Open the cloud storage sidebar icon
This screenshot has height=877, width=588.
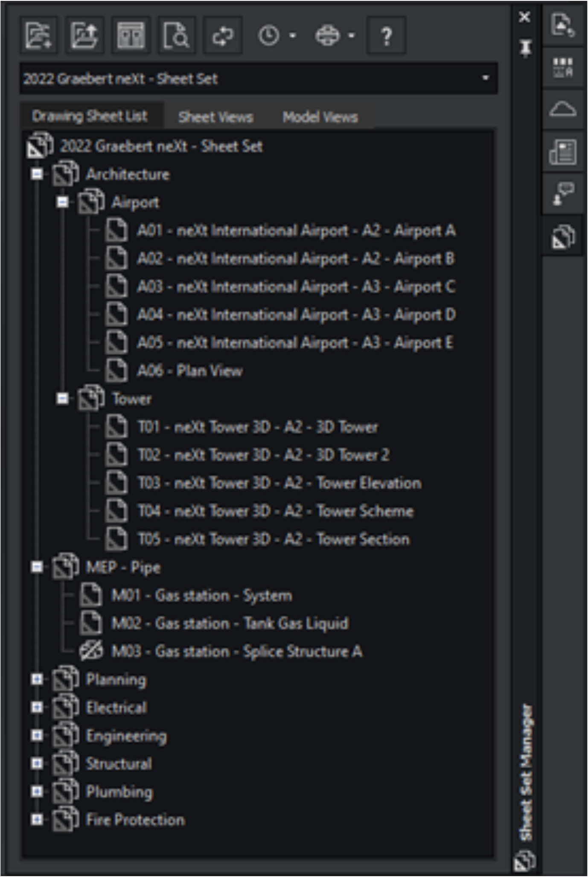(563, 109)
